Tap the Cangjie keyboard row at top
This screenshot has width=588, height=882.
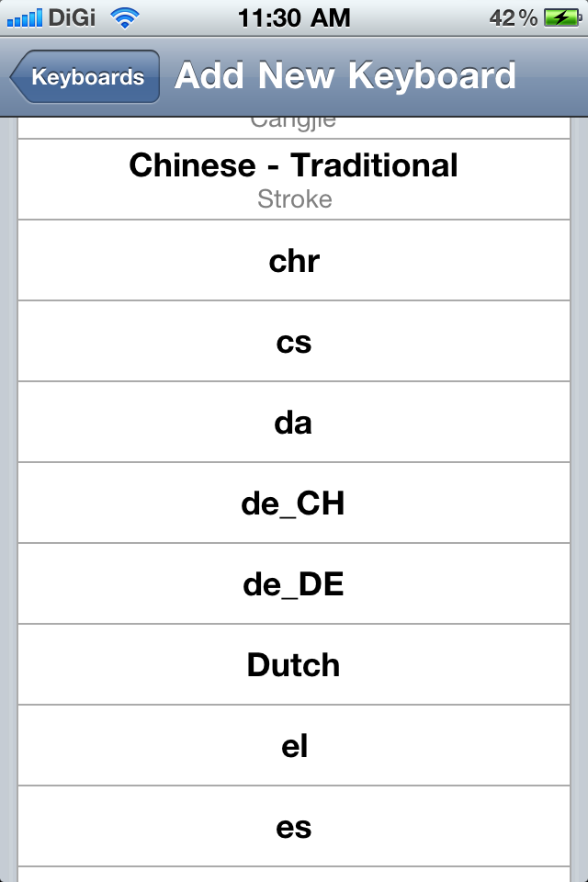[x=294, y=127]
